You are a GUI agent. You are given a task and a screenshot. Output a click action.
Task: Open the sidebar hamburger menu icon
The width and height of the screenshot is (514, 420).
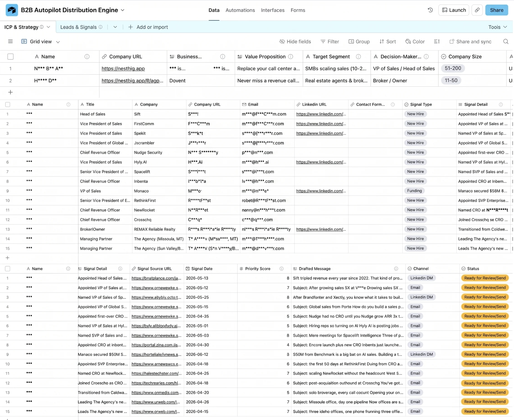[10, 42]
